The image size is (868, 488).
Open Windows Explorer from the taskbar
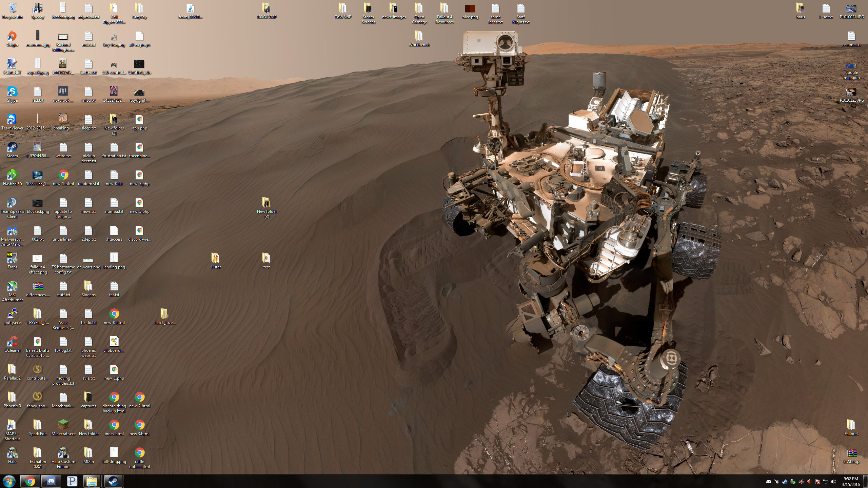pyautogui.click(x=92, y=481)
